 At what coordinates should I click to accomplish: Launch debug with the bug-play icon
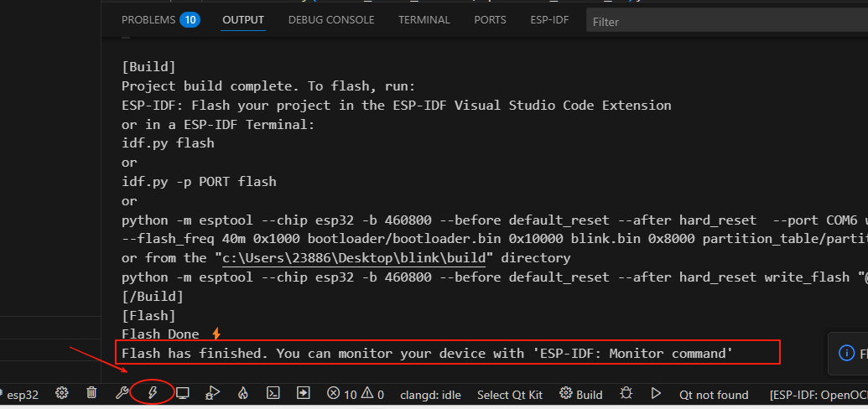point(212,393)
